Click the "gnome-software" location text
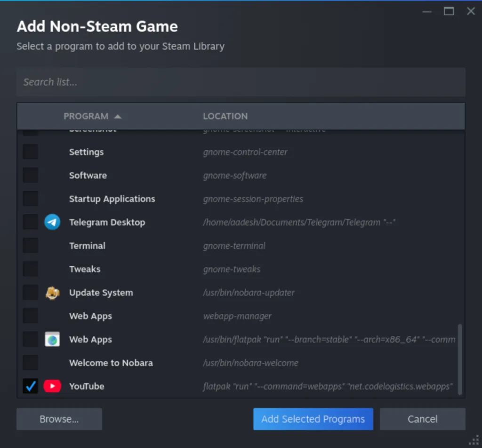Image resolution: width=482 pixels, height=448 pixels. (235, 175)
